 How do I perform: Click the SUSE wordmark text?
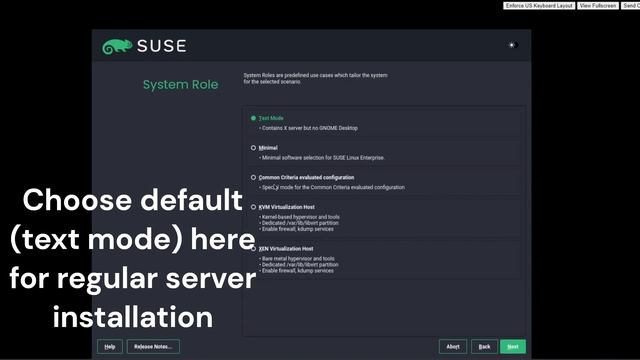162,46
